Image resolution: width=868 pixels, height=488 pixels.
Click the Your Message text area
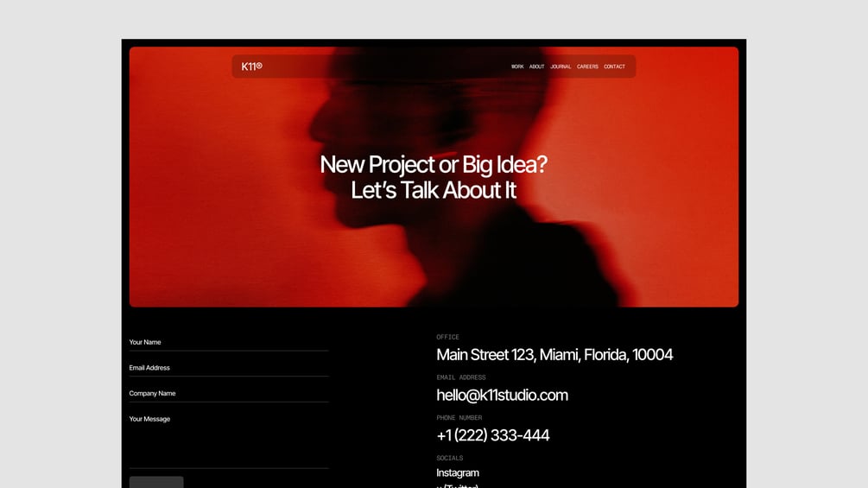coord(229,440)
